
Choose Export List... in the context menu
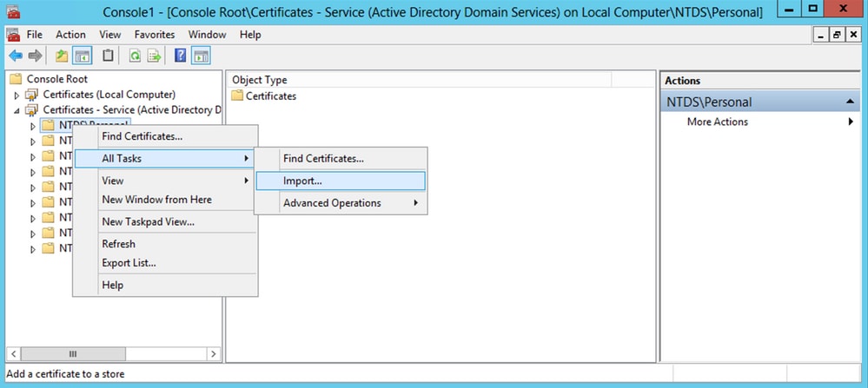tap(165, 263)
